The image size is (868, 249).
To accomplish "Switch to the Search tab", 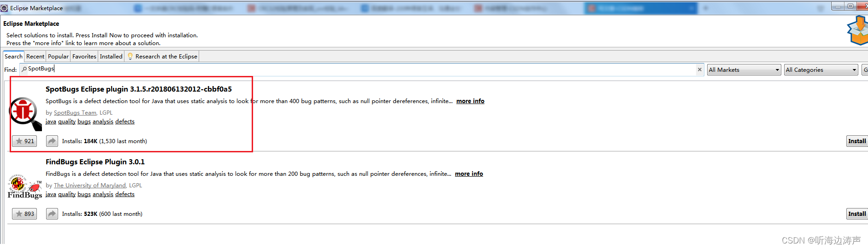I will pyautogui.click(x=13, y=56).
